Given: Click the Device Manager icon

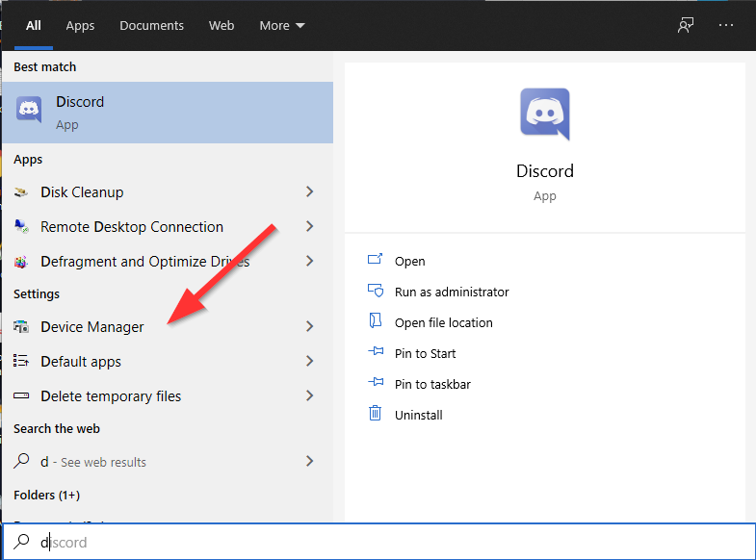Looking at the screenshot, I should click(x=21, y=327).
